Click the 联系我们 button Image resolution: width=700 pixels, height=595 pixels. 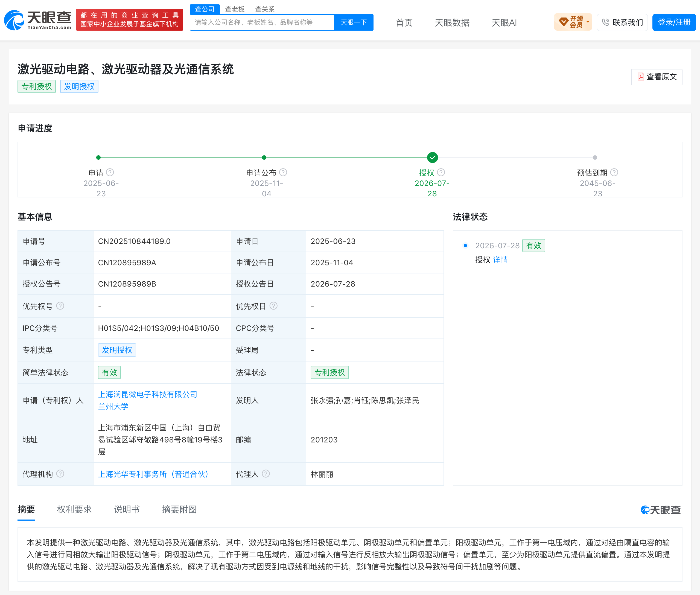[622, 22]
